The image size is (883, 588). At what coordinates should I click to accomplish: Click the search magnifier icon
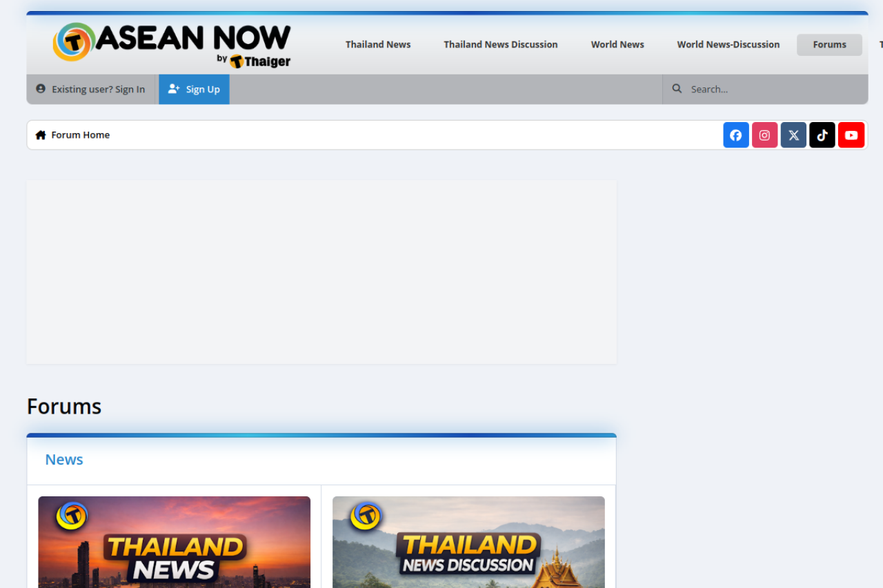[x=677, y=89]
